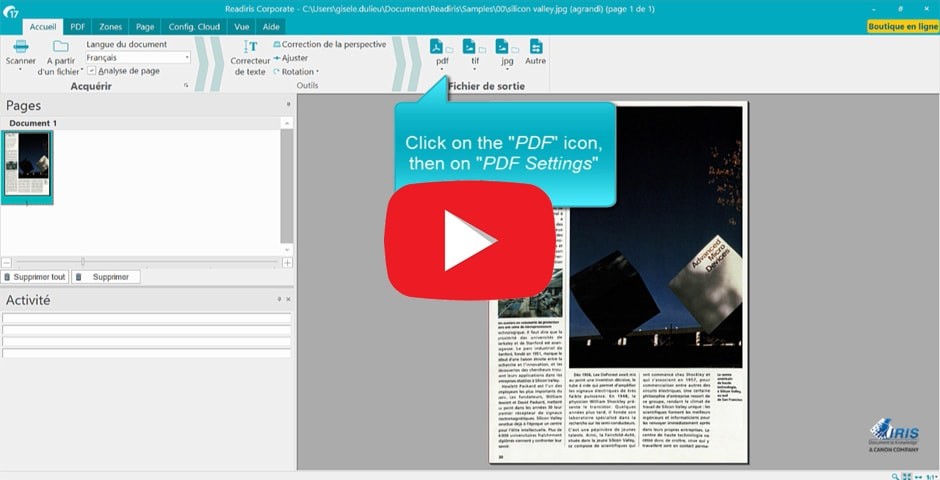Click the Boutique en ligne button
Image resolution: width=940 pixels, height=480 pixels.
pos(903,26)
